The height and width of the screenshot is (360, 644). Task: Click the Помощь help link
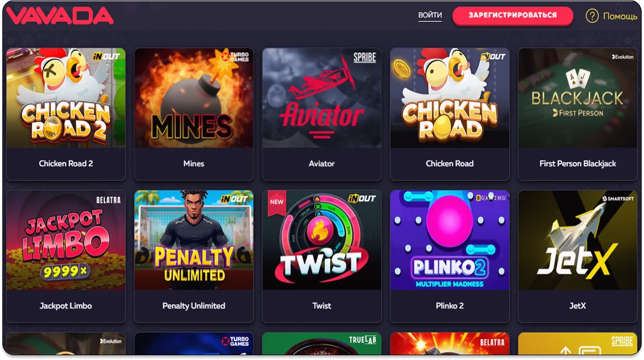(x=620, y=16)
